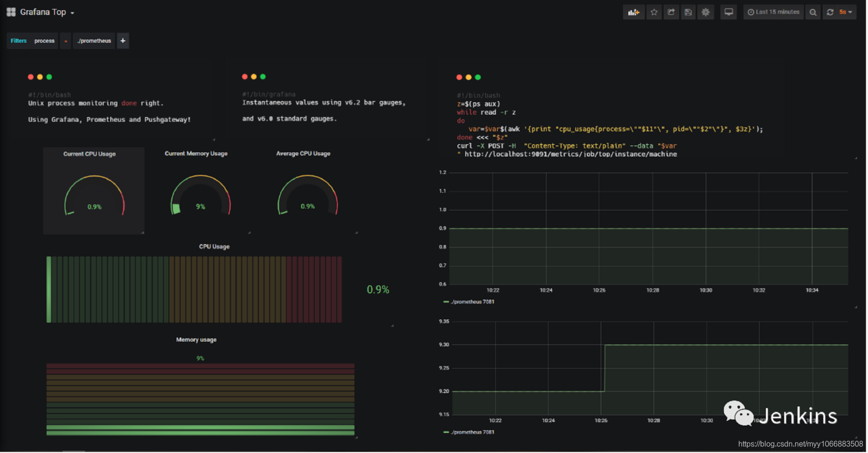Viewport: 868px width, 453px height.
Task: Select the process filter key
Action: tap(44, 41)
